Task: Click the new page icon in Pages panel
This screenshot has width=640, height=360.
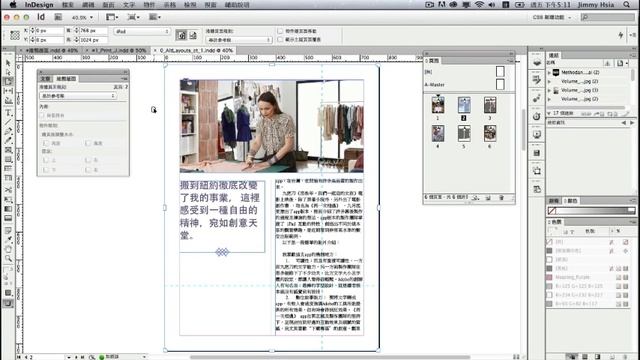Action: (488, 198)
